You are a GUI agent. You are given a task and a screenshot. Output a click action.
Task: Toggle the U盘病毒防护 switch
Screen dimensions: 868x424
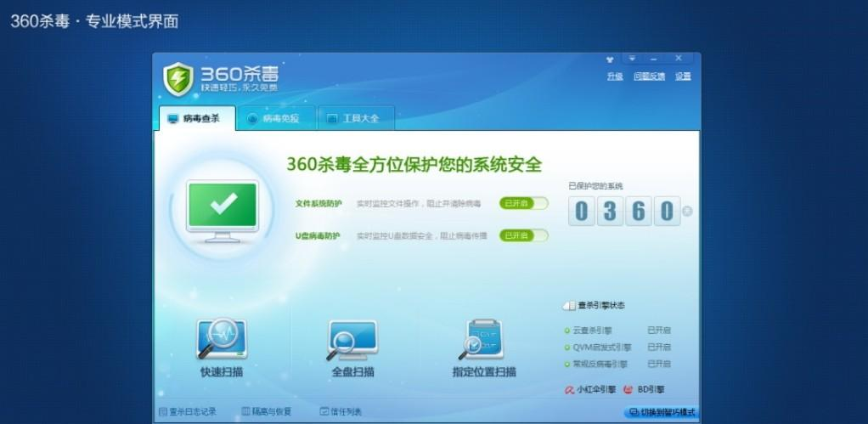point(524,236)
